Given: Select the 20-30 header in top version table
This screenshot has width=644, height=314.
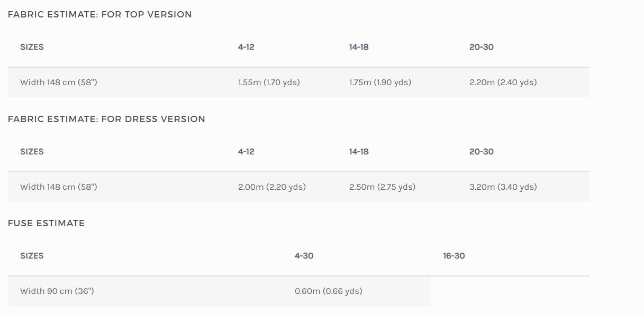Looking at the screenshot, I should pyautogui.click(x=481, y=47).
